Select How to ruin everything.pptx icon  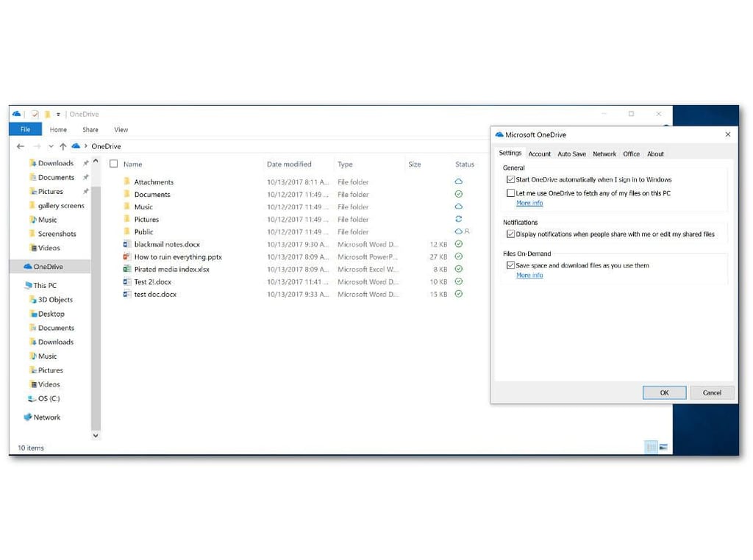pyautogui.click(x=126, y=256)
